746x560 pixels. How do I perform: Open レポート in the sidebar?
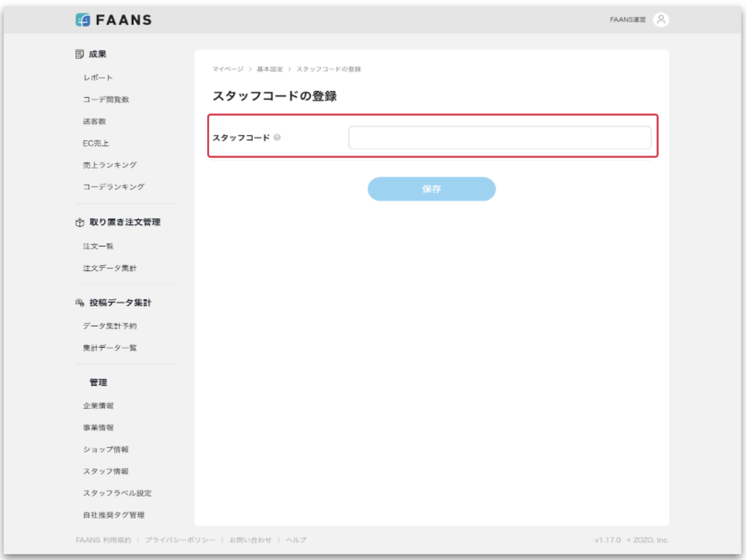pos(98,78)
